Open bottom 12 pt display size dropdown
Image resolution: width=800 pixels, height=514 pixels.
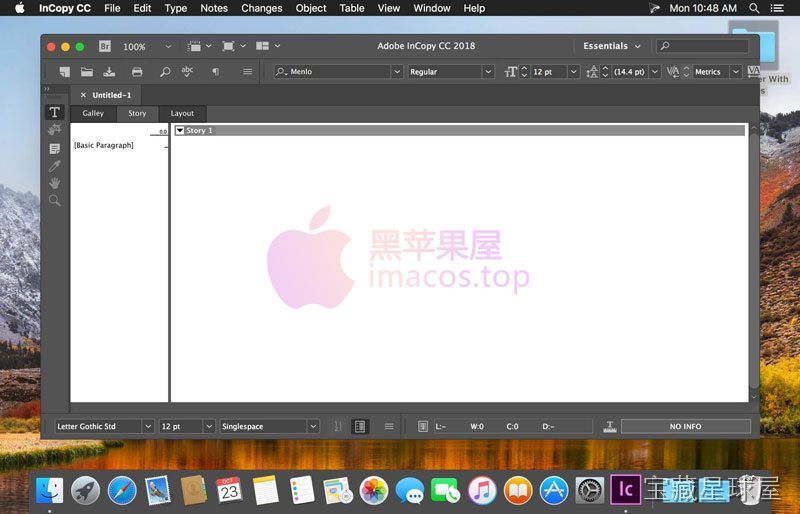[x=209, y=426]
